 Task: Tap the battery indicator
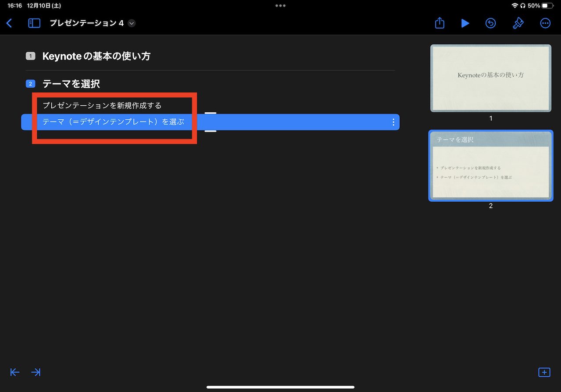(x=547, y=6)
